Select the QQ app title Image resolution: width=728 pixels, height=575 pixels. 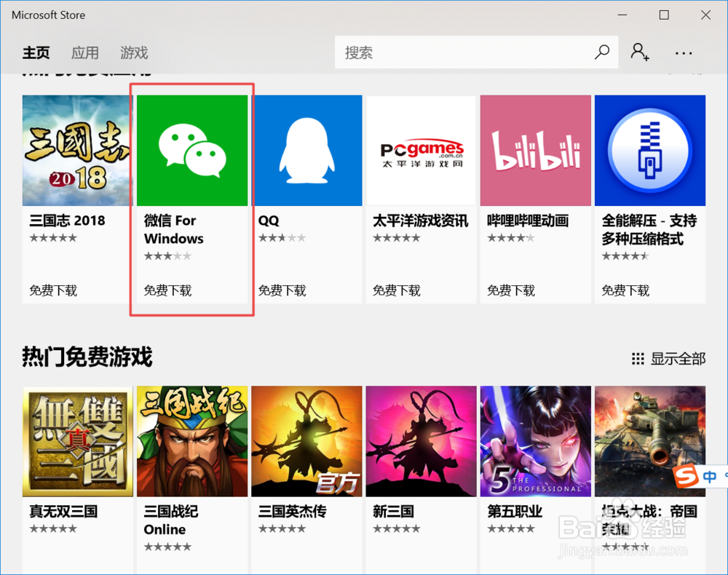(269, 221)
